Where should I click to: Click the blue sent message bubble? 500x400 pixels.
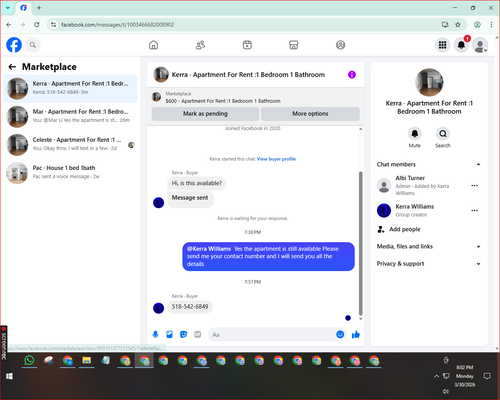point(268,256)
